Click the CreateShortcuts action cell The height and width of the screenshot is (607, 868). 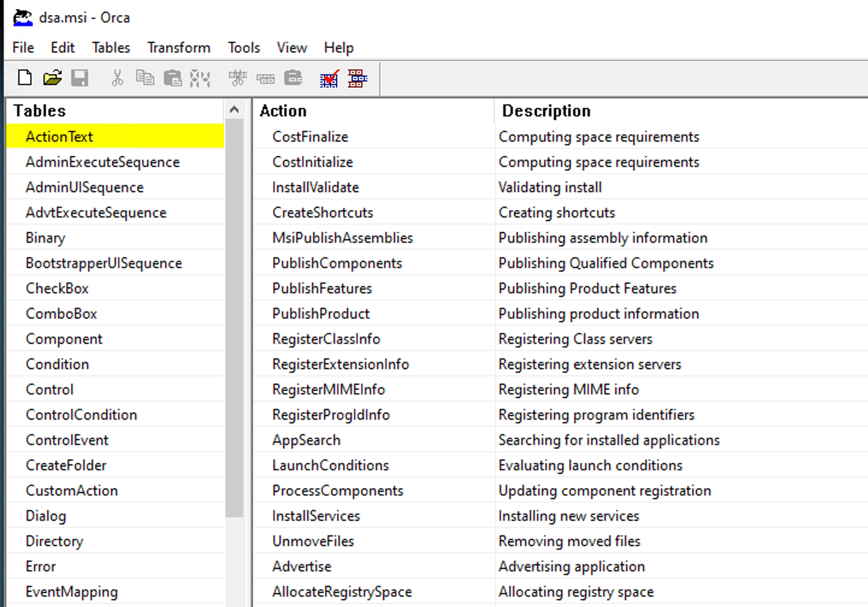click(373, 213)
